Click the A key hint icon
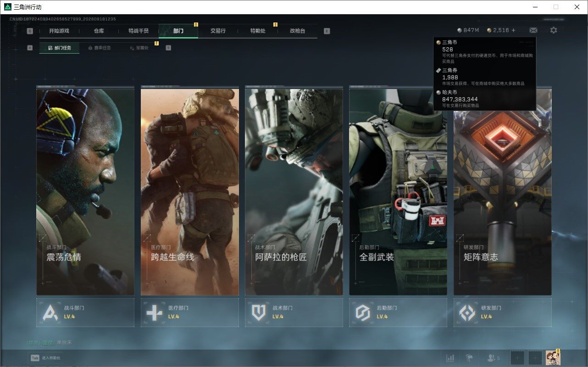The image size is (588, 367). pos(30,48)
